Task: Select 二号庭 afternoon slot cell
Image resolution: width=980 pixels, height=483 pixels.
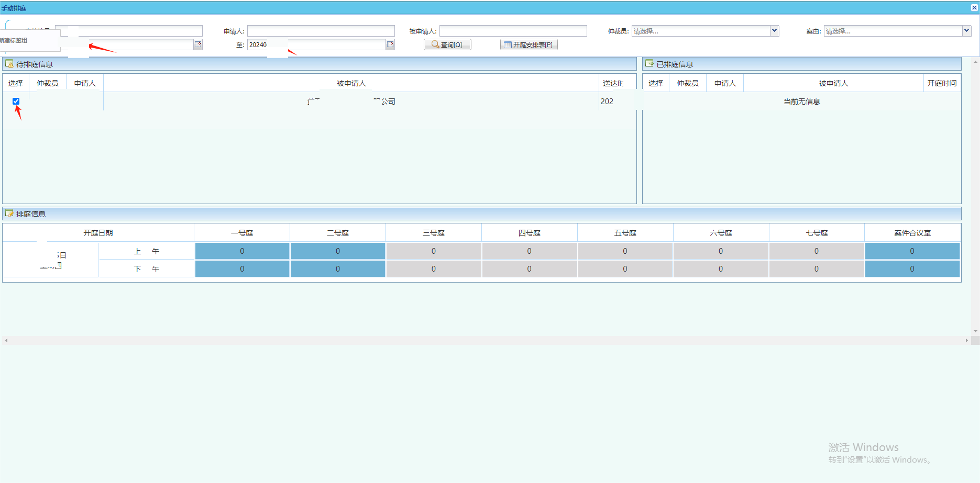Action: click(338, 269)
